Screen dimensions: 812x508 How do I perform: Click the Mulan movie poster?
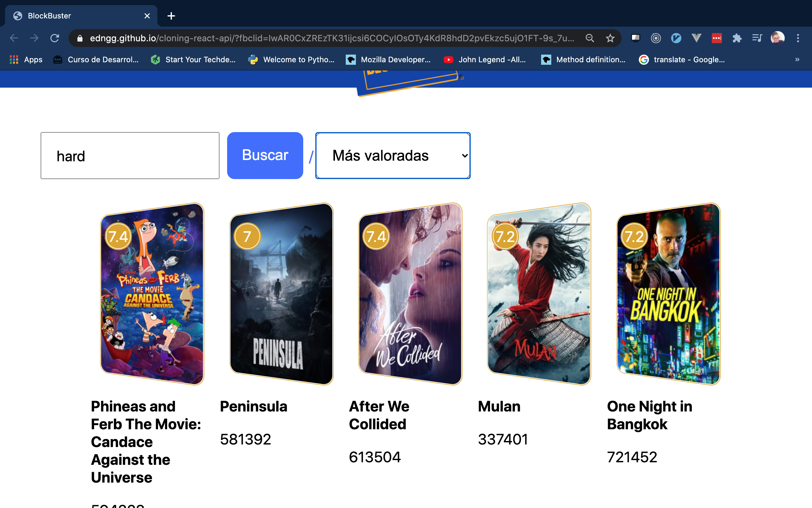539,294
